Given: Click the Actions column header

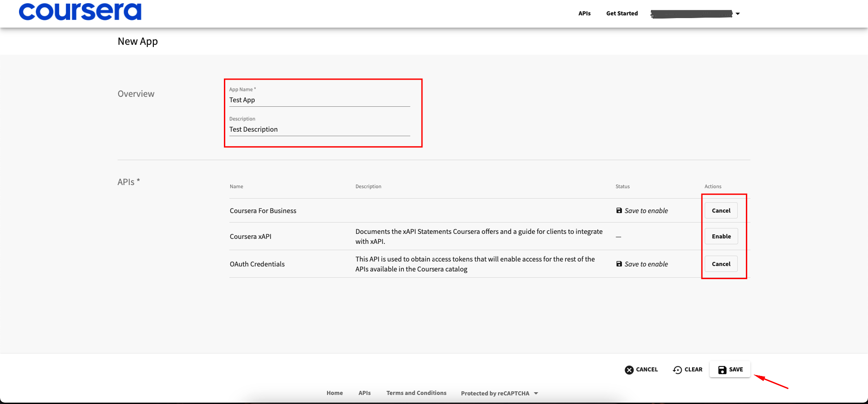Looking at the screenshot, I should (x=713, y=186).
